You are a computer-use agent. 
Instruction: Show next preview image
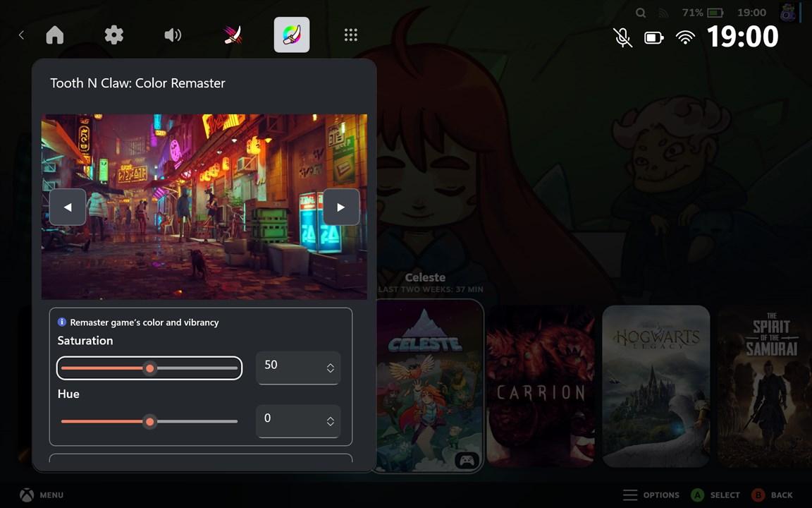[x=340, y=207]
